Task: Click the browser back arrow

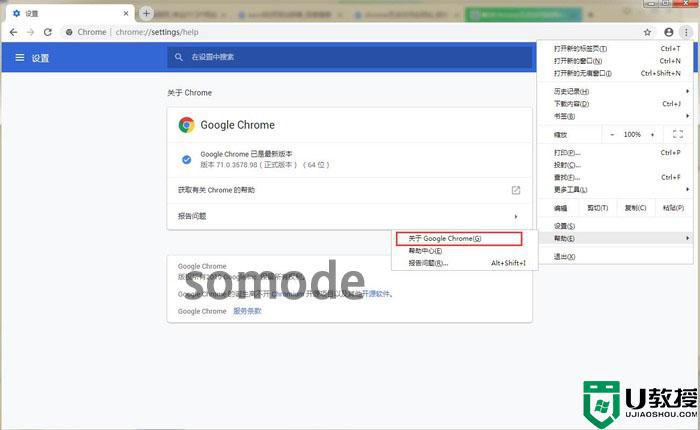Action: coord(13,32)
